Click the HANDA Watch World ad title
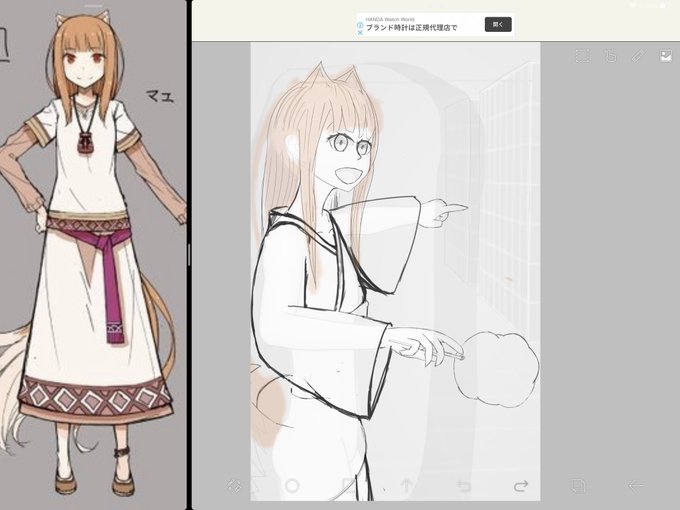The image size is (680, 510). tap(390, 19)
